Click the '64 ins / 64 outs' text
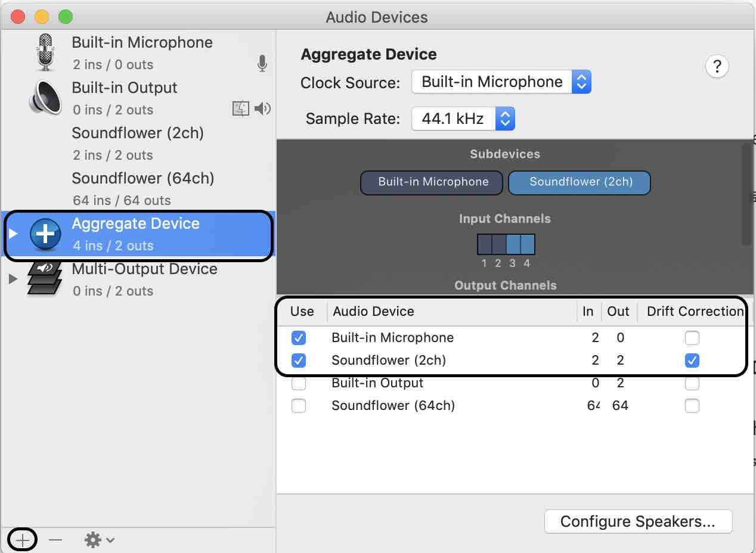Screen dimensions: 756x553 (x=122, y=200)
